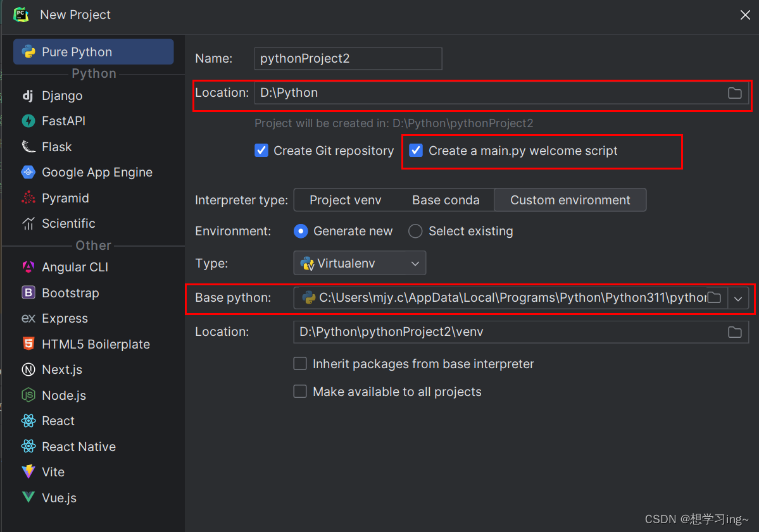
Task: Click the Python icon in Base python field
Action: [x=308, y=297]
